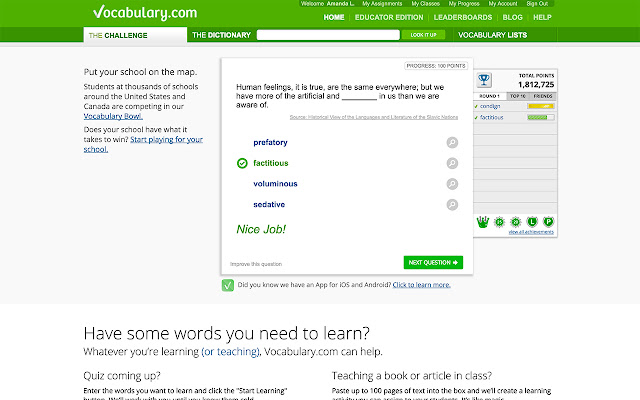Open the 'condign' word in round list
Image resolution: width=640 pixels, height=400 pixels.
point(490,106)
